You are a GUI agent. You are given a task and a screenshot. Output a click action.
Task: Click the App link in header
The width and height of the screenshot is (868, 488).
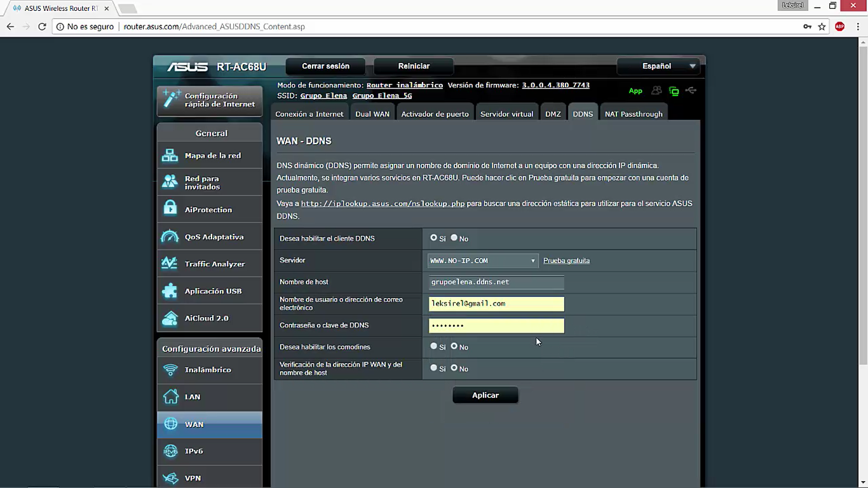click(635, 91)
